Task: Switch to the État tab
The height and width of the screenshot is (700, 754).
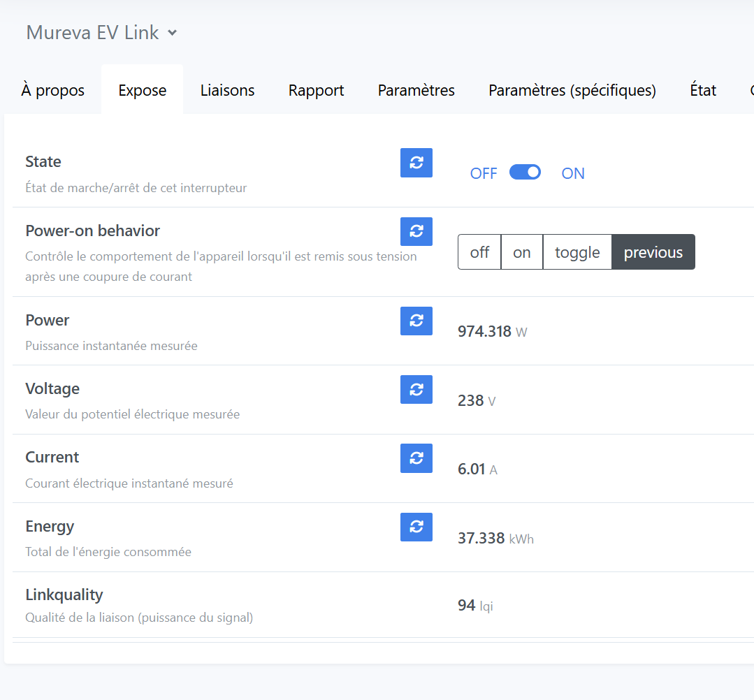Action: (x=703, y=91)
